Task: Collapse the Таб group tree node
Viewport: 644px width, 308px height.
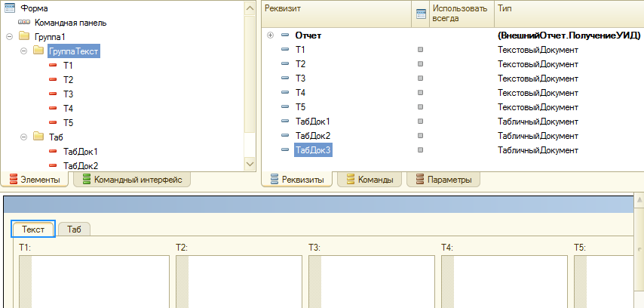Action: pyautogui.click(x=24, y=136)
